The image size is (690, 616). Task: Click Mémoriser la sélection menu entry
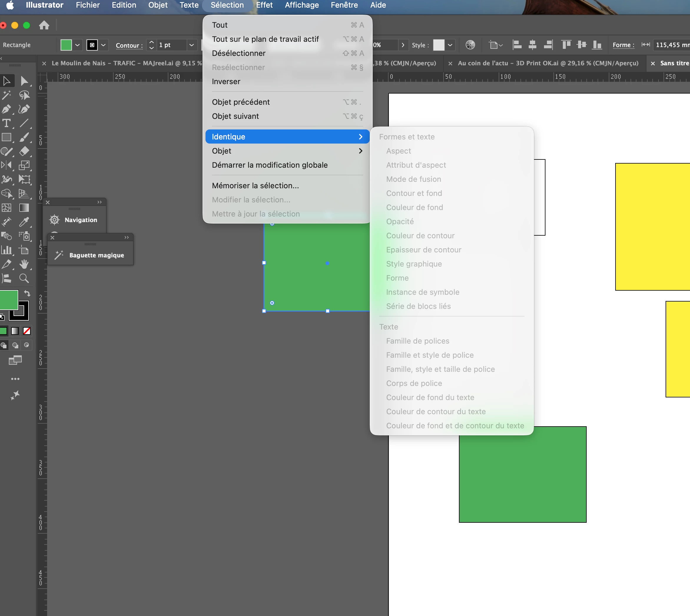[255, 186]
